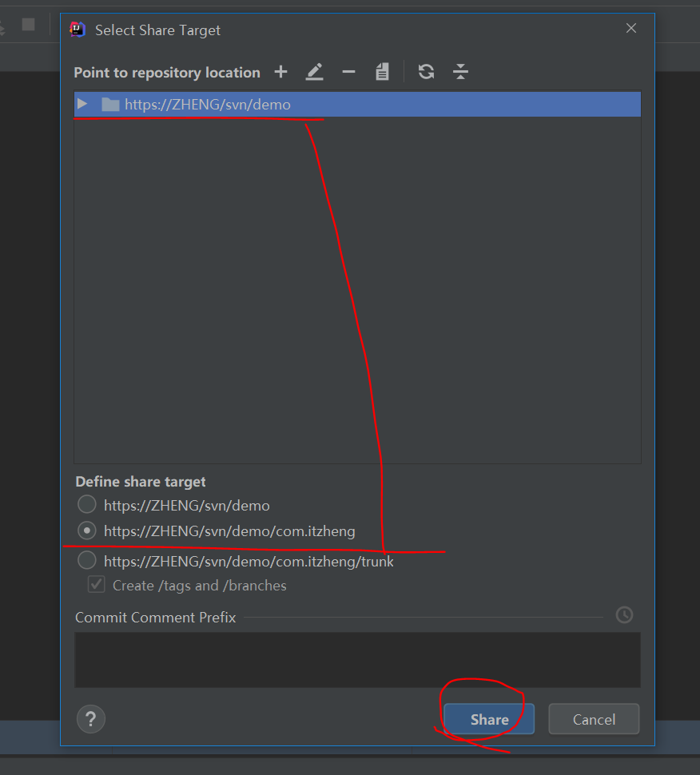Add a new repository location

click(280, 72)
